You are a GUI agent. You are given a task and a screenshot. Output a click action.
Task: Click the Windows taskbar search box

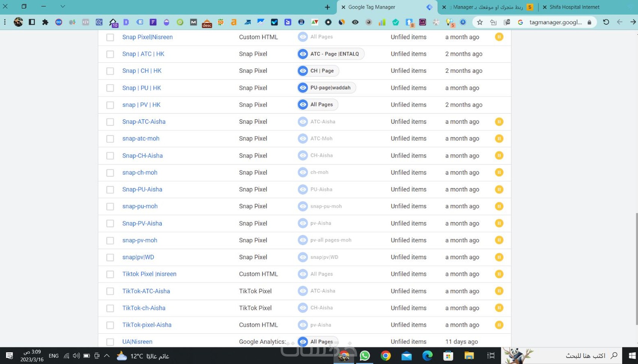(x=561, y=356)
